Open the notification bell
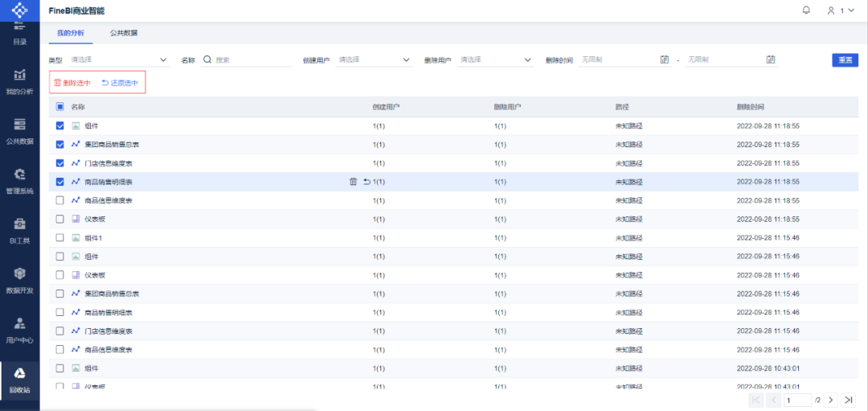This screenshot has width=868, height=411. pyautogui.click(x=806, y=10)
